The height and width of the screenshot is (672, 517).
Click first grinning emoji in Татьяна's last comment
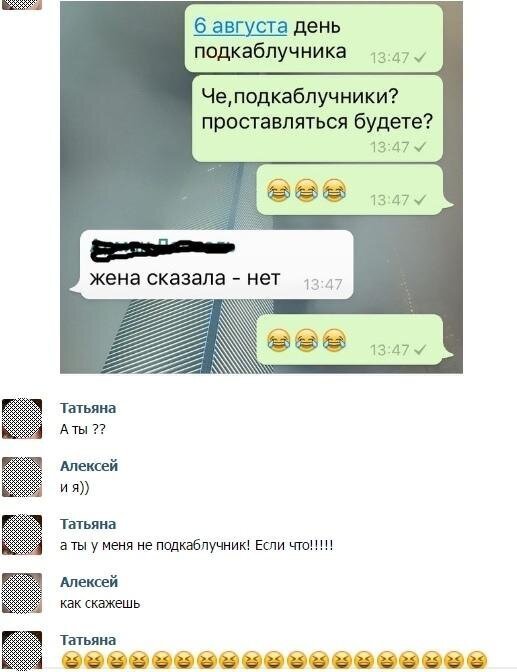point(71,660)
